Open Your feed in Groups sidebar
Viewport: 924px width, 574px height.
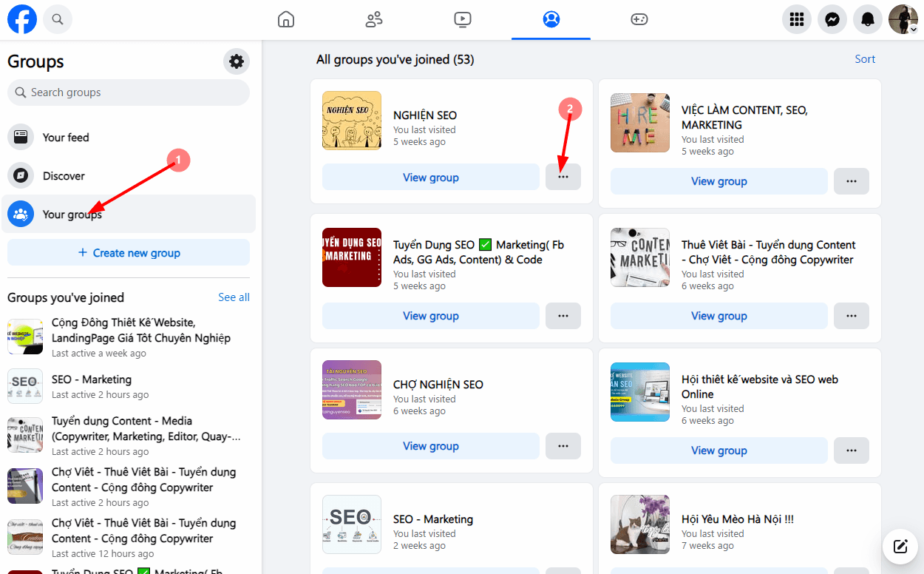coord(129,138)
